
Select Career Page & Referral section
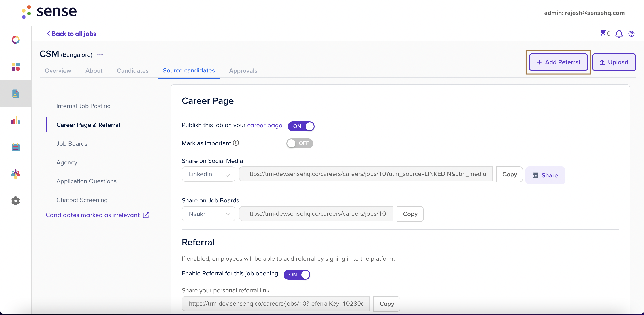click(x=88, y=125)
